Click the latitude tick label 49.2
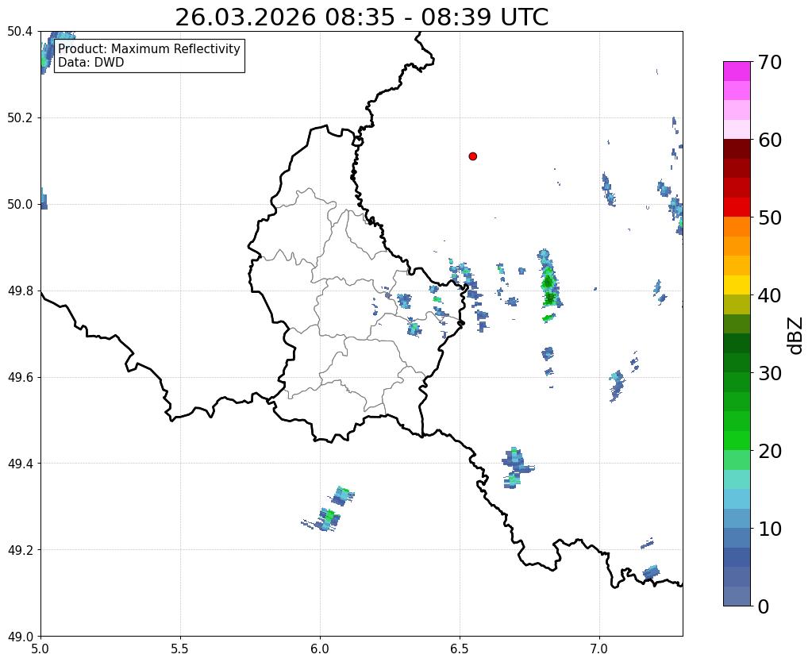Viewport: 812px width, 662px height. tap(20, 550)
